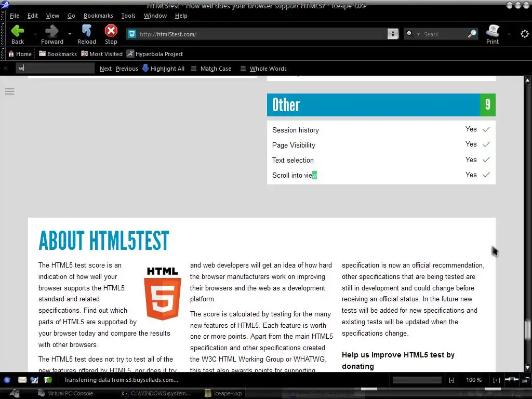The height and width of the screenshot is (399, 532).
Task: Open the Help menu
Action: pos(181,16)
